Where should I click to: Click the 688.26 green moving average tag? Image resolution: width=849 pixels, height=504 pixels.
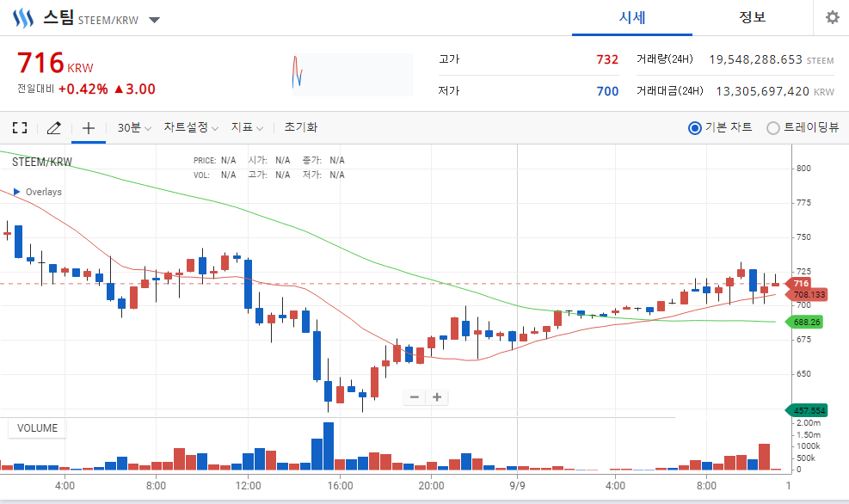pos(804,323)
